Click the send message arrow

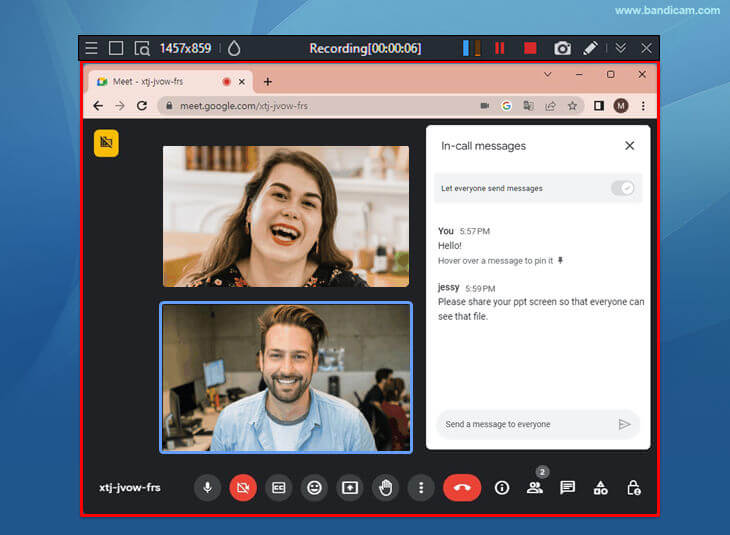pos(624,424)
